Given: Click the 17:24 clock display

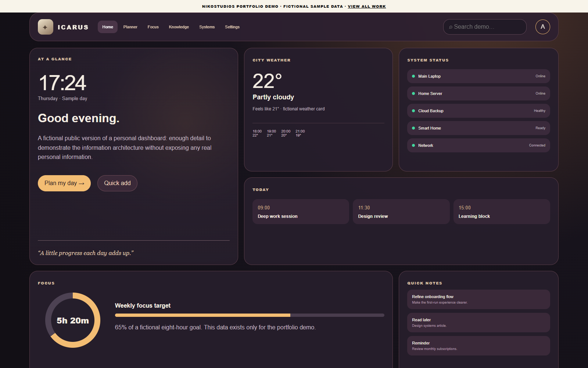Looking at the screenshot, I should click(x=62, y=83).
